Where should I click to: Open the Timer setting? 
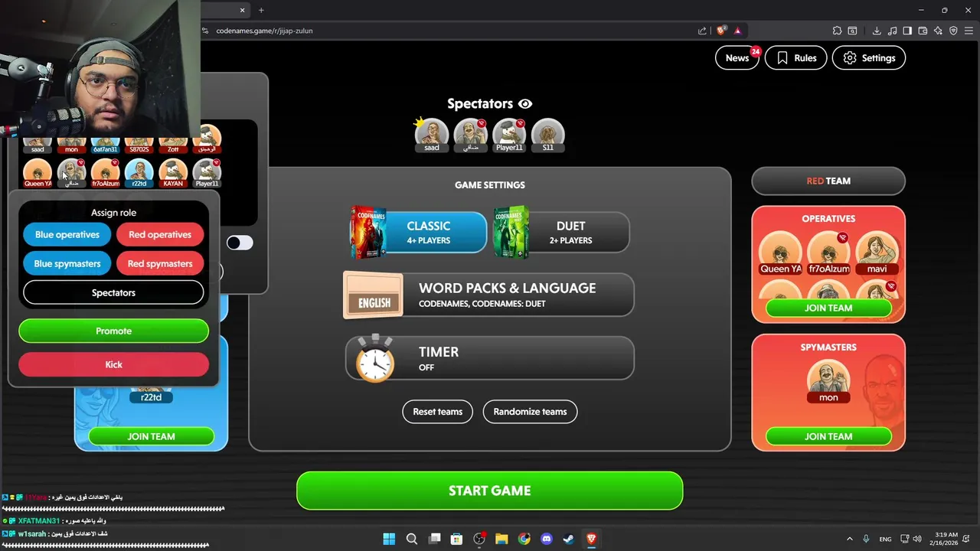click(488, 358)
